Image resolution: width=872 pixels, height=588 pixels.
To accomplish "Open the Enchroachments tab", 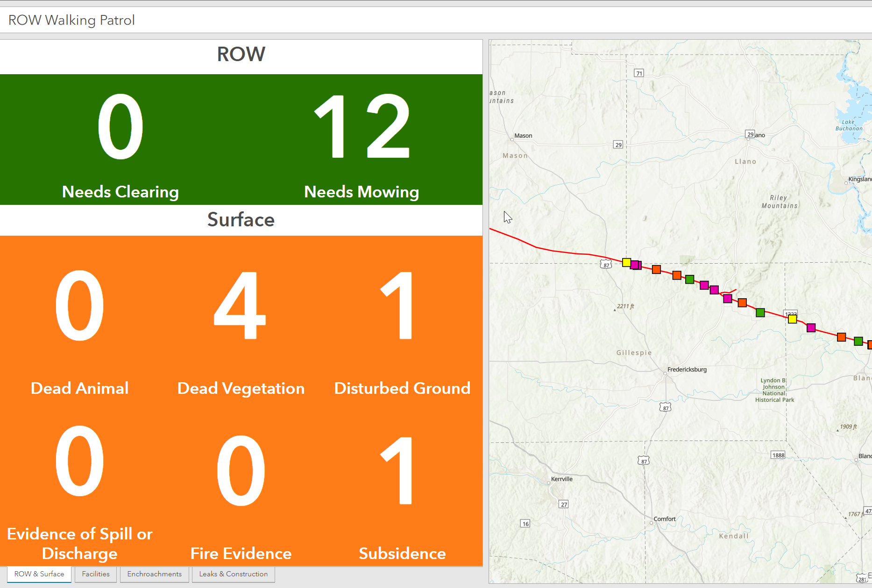I will click(154, 574).
